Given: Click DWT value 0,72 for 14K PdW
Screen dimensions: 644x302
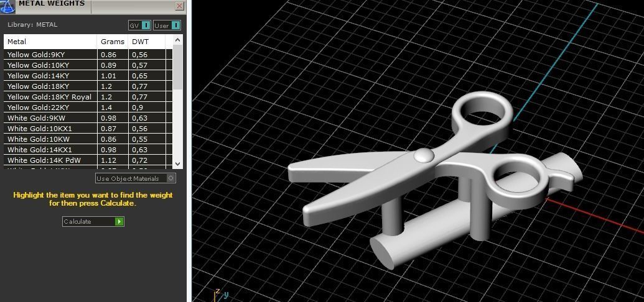Looking at the screenshot, I should click(139, 160).
